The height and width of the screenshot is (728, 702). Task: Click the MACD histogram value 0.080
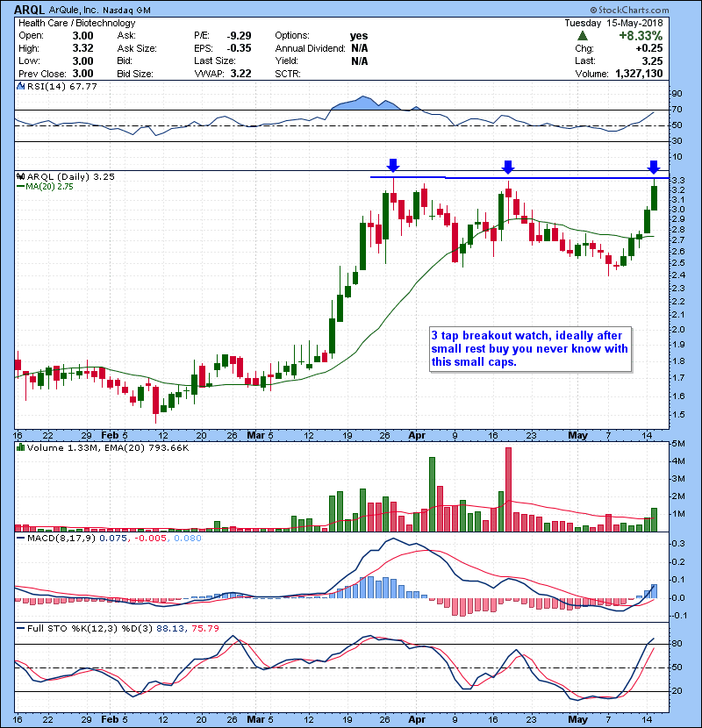pos(188,539)
